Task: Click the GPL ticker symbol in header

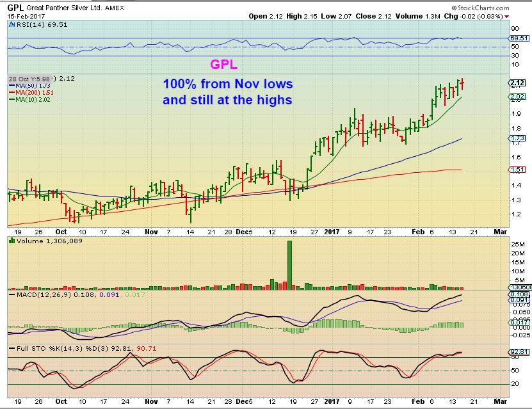Action: coord(15,7)
